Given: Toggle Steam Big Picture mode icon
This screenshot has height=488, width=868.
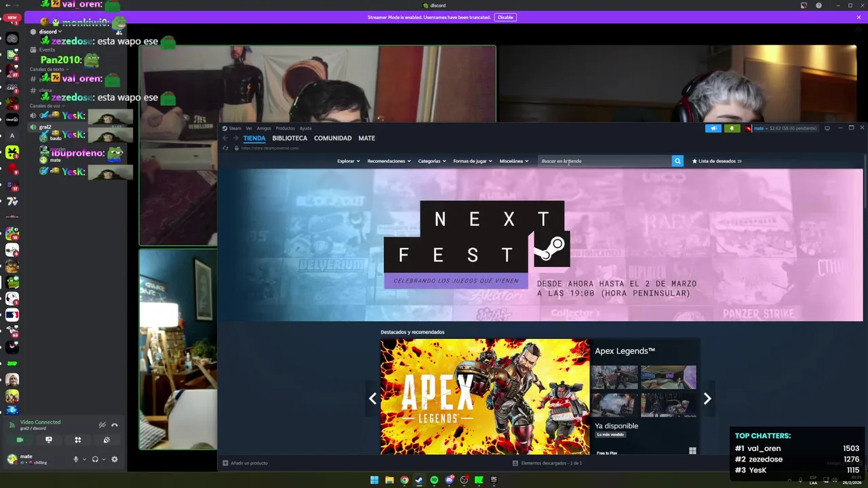Looking at the screenshot, I should [827, 128].
